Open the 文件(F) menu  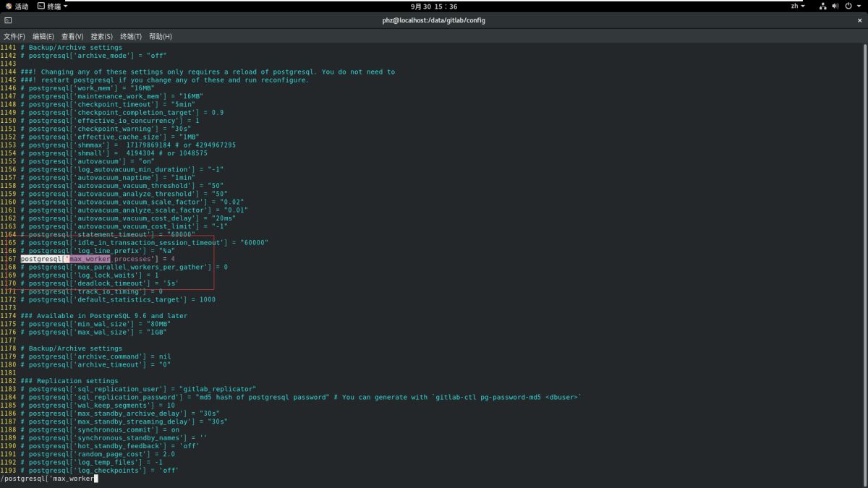click(14, 36)
